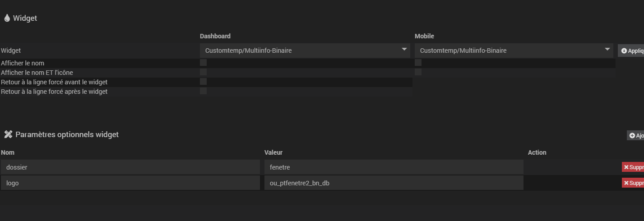This screenshot has height=221, width=644.
Task: Check Mobile 'Afficher le nom ET l'icône'
Action: pos(418,72)
